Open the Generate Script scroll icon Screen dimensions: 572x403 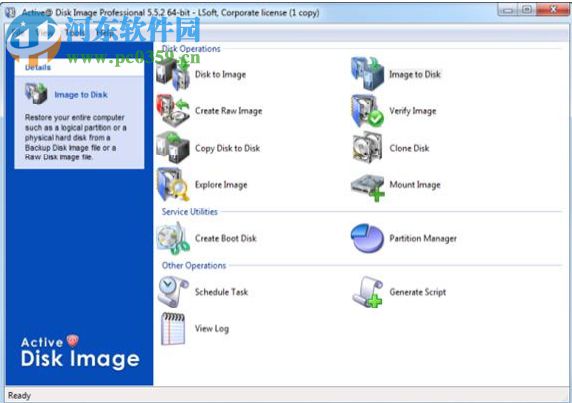[x=367, y=292]
